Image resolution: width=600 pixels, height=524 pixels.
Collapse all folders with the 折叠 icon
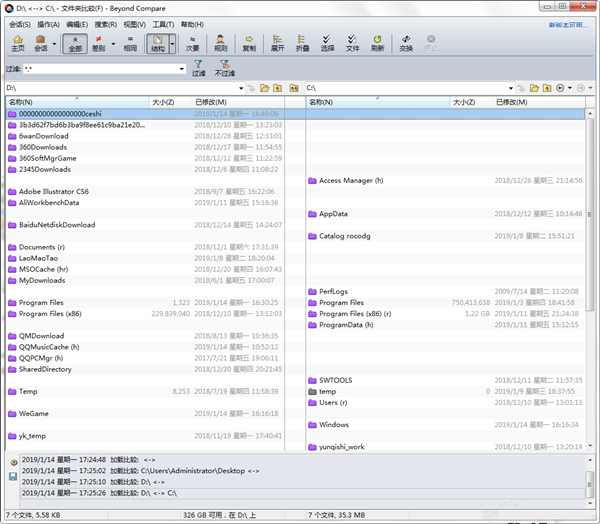[302, 42]
